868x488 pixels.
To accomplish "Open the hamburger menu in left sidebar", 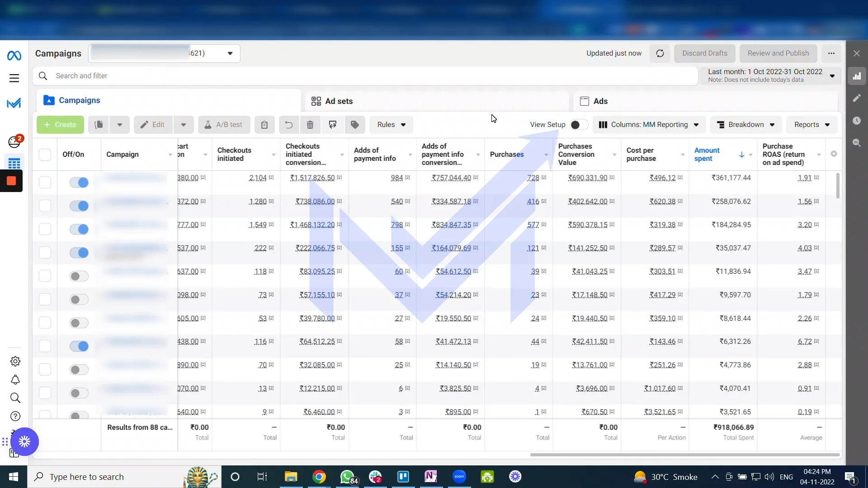I will point(14,78).
